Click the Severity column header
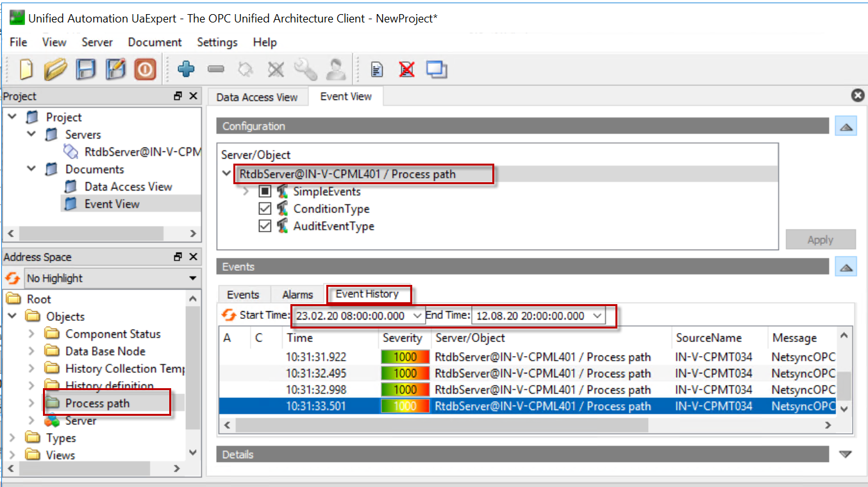The width and height of the screenshot is (868, 487). [403, 337]
